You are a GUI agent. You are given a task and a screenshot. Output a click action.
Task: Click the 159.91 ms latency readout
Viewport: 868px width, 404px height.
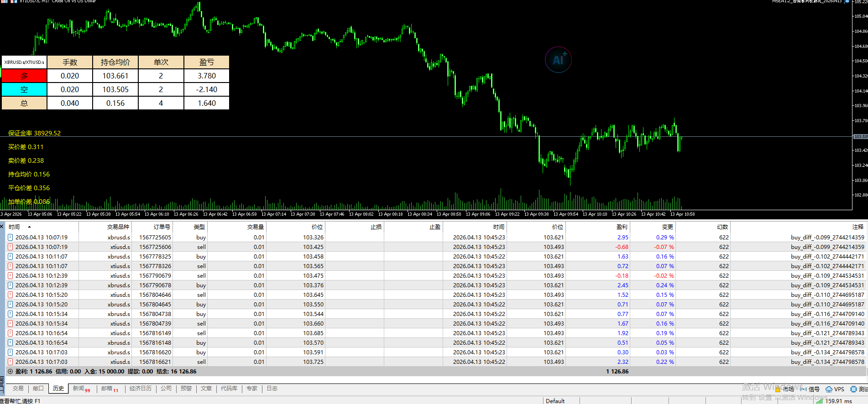(839, 401)
